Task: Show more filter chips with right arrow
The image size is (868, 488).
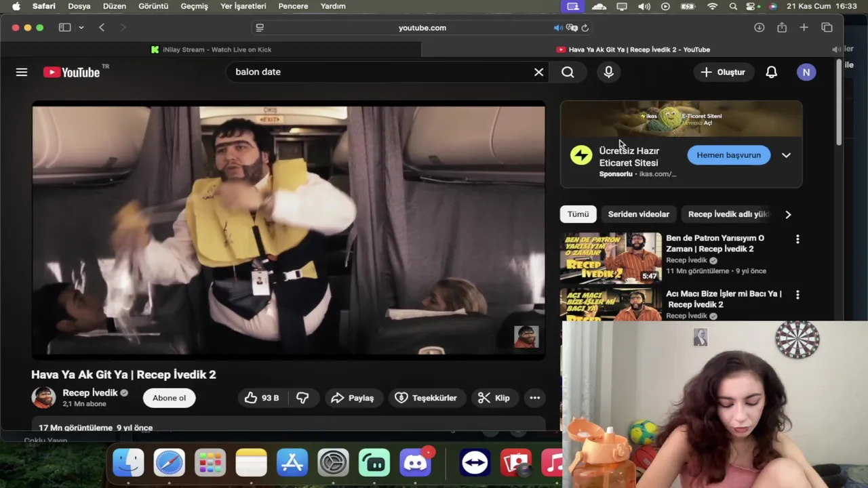Action: pos(788,214)
